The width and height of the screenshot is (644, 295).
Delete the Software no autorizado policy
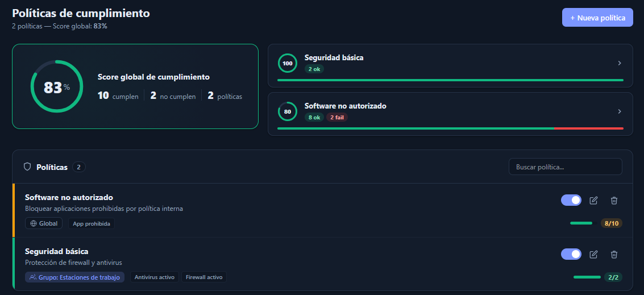click(614, 200)
